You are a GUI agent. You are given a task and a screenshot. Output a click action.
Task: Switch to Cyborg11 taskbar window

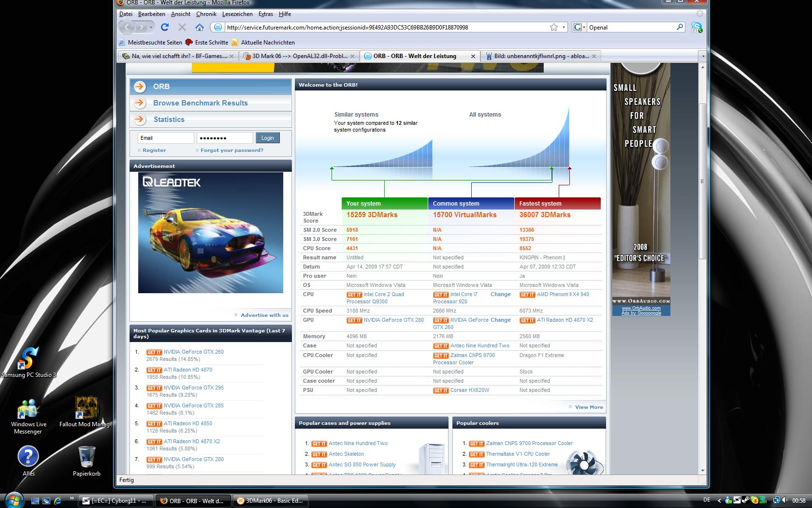(x=116, y=501)
